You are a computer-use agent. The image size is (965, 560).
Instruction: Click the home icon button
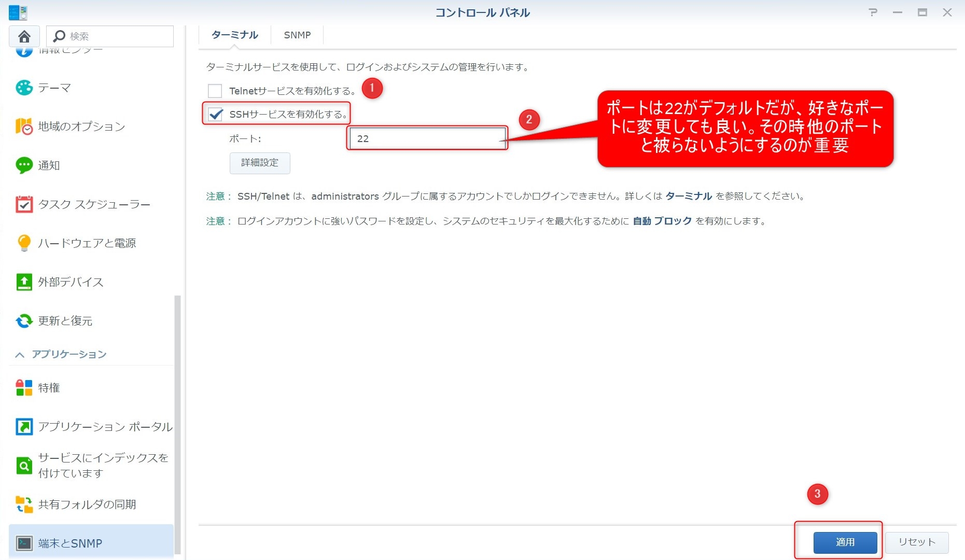coord(24,36)
